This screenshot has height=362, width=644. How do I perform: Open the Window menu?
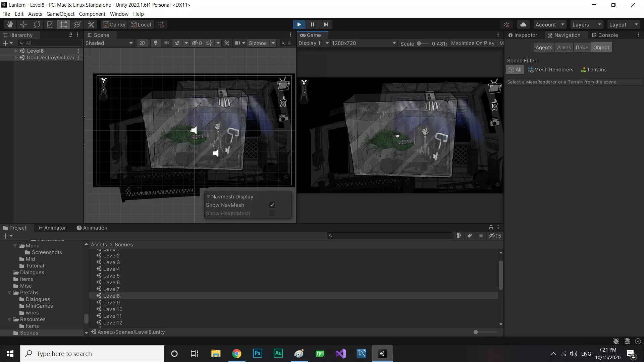(x=119, y=14)
